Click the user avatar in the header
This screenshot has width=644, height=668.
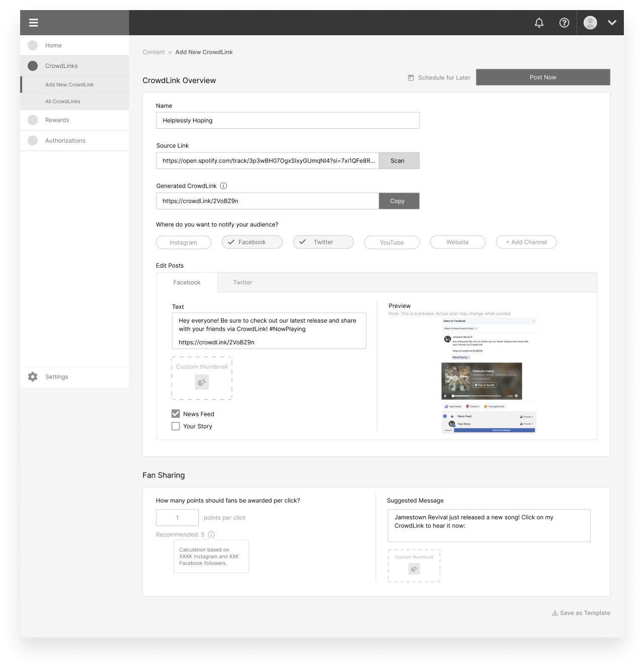tap(590, 22)
